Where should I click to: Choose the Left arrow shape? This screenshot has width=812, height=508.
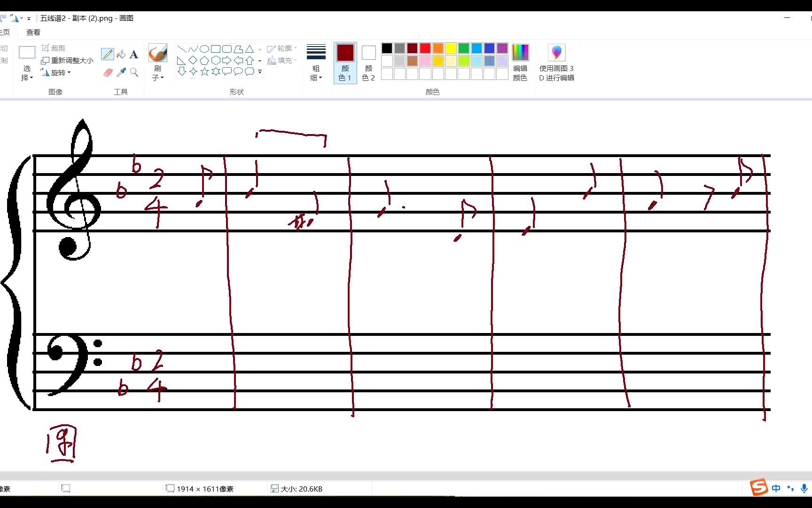coord(238,60)
